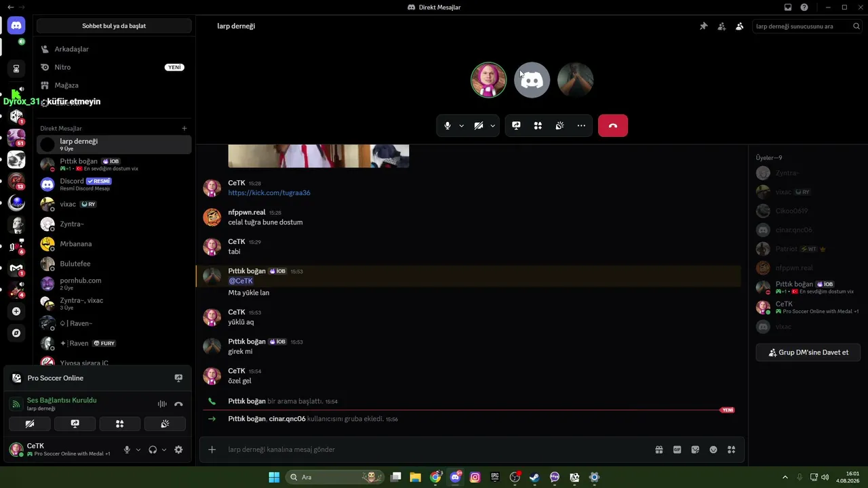Share your screen from the call controls
The width and height of the screenshot is (868, 488).
(516, 125)
